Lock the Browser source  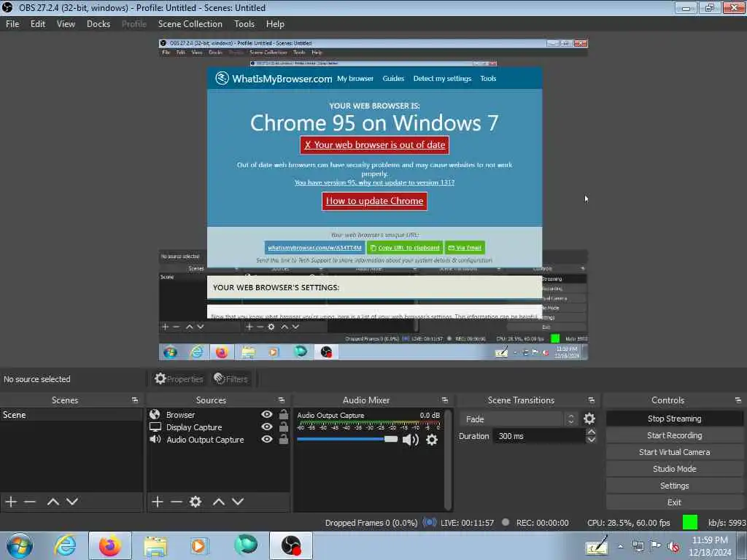[x=284, y=414]
